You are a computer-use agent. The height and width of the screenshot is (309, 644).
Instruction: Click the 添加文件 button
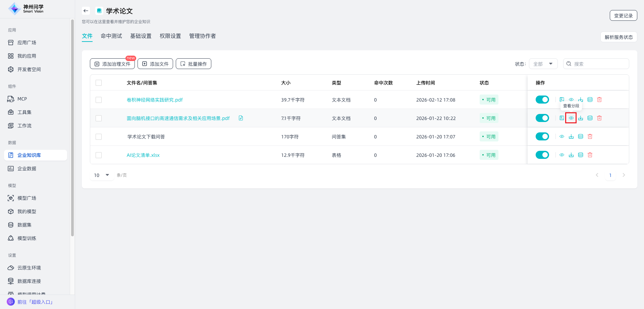155,64
